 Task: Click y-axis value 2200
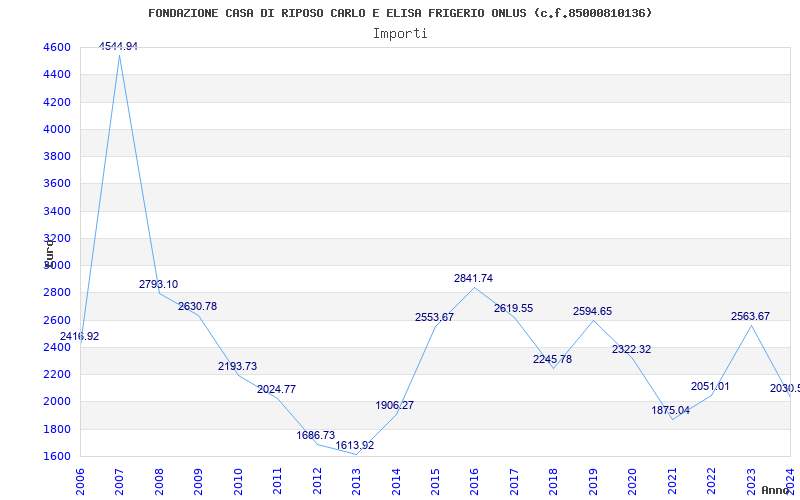coord(57,374)
